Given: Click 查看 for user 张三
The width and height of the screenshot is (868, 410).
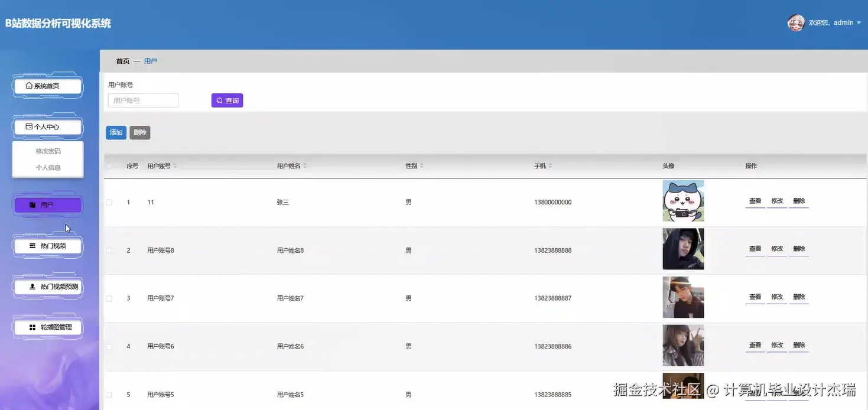Looking at the screenshot, I should pos(755,201).
